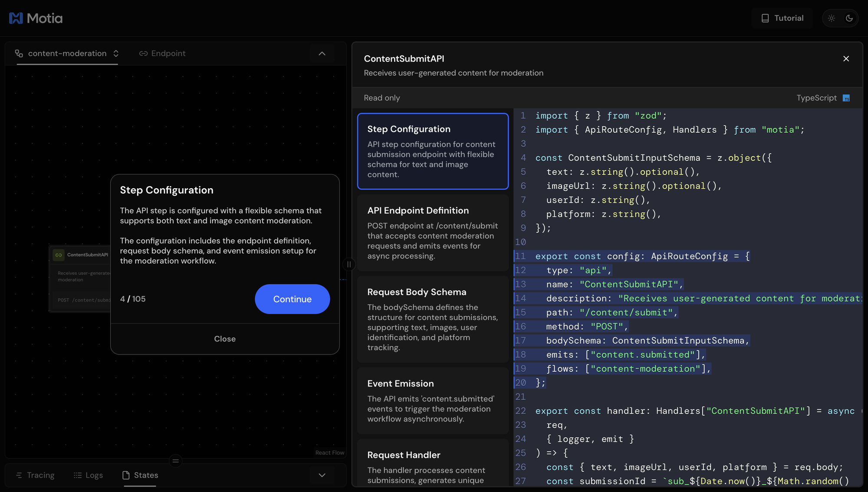Open the Tracing tab

pyautogui.click(x=35, y=475)
